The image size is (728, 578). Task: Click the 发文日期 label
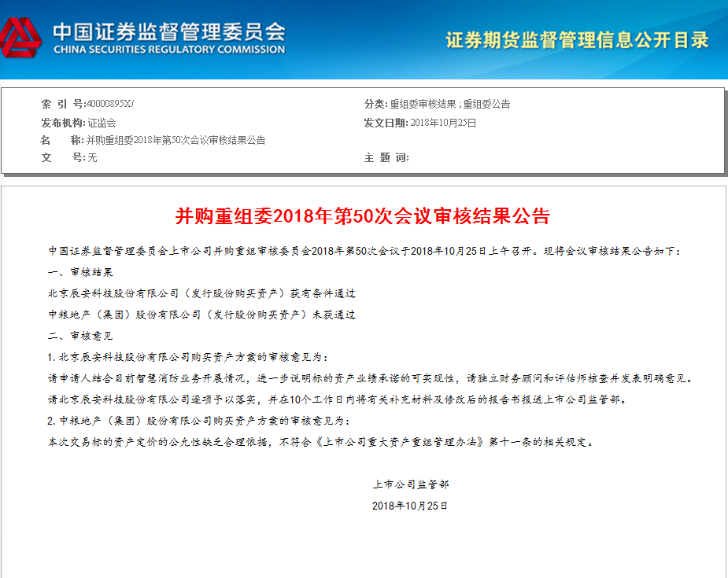pyautogui.click(x=386, y=123)
